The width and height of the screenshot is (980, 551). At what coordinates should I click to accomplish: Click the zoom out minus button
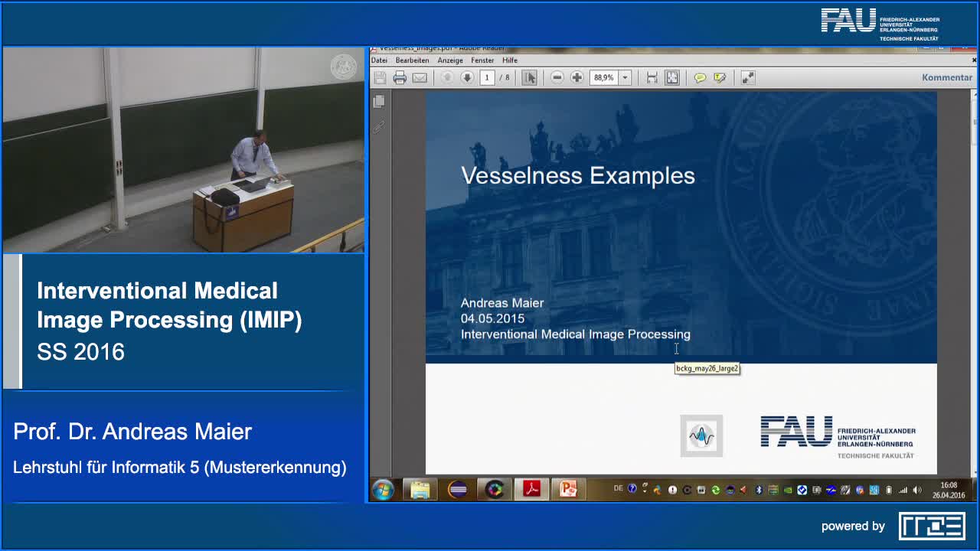pos(557,77)
